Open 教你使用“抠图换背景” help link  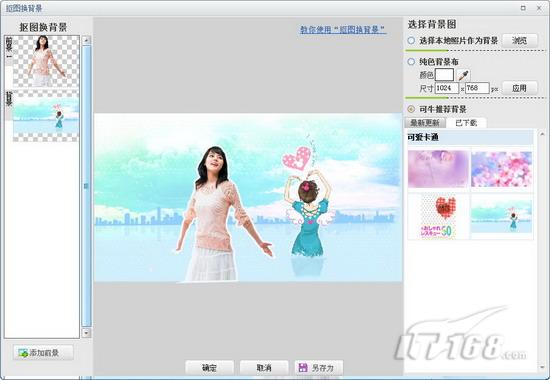343,29
